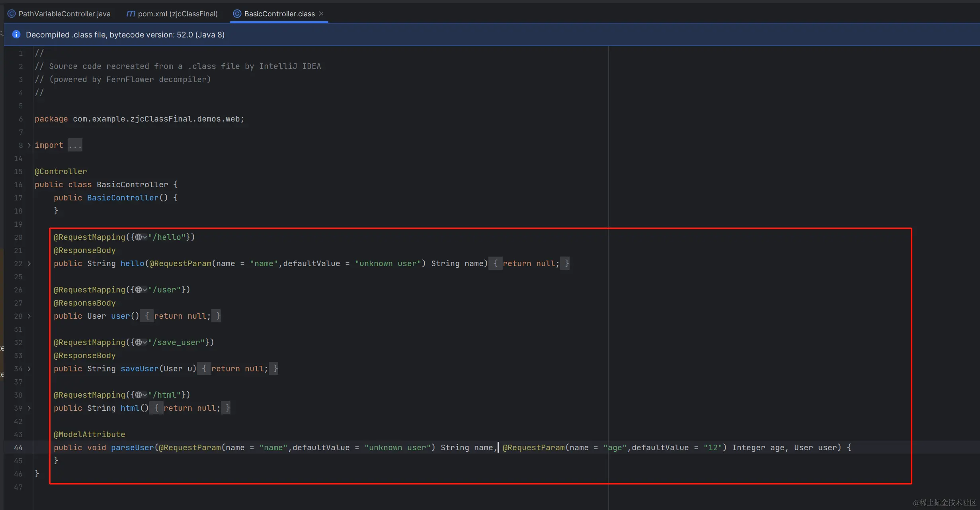This screenshot has height=510, width=980.
Task: Expand the folded import statements
Action: coord(29,145)
